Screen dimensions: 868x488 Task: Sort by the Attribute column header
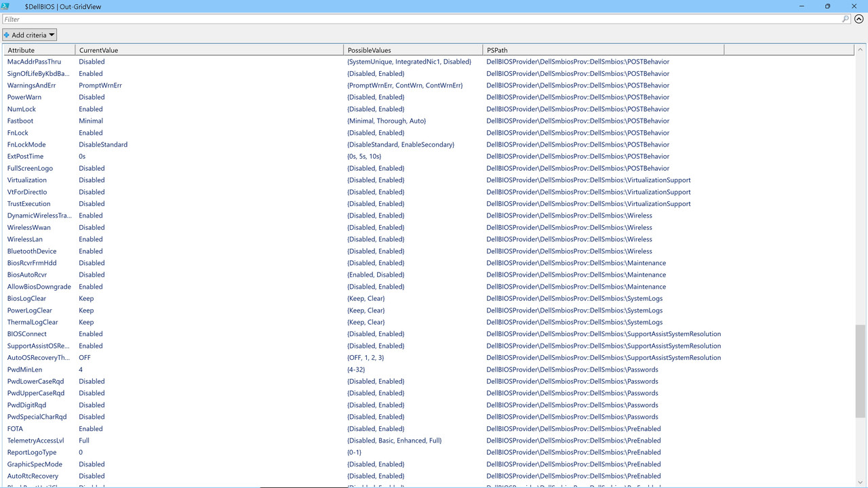39,50
